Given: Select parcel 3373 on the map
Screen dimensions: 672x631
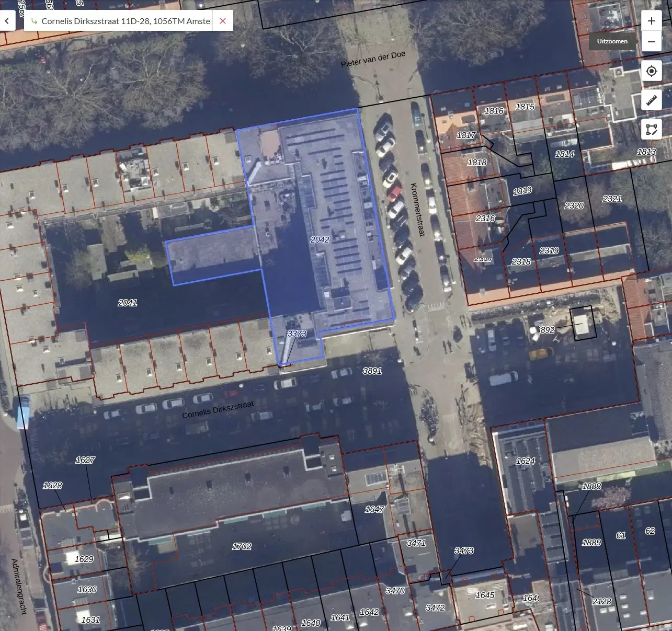Looking at the screenshot, I should pyautogui.click(x=297, y=334).
